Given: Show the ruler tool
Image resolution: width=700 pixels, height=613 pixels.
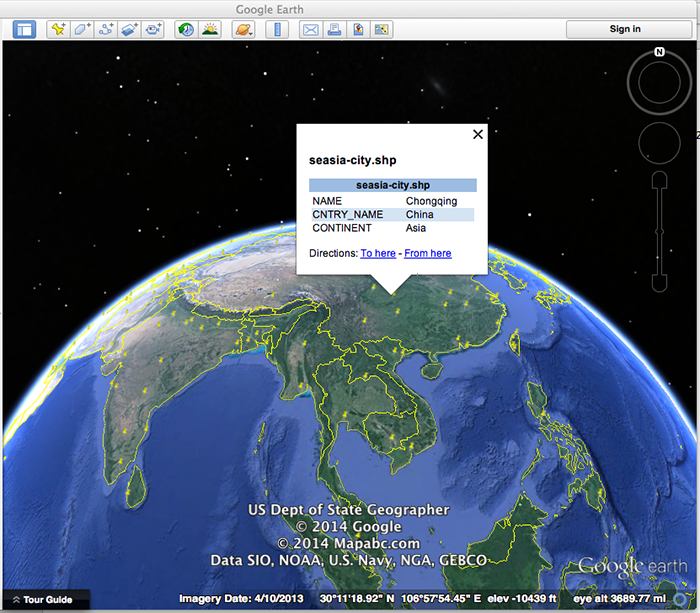Looking at the screenshot, I should pyautogui.click(x=277, y=29).
